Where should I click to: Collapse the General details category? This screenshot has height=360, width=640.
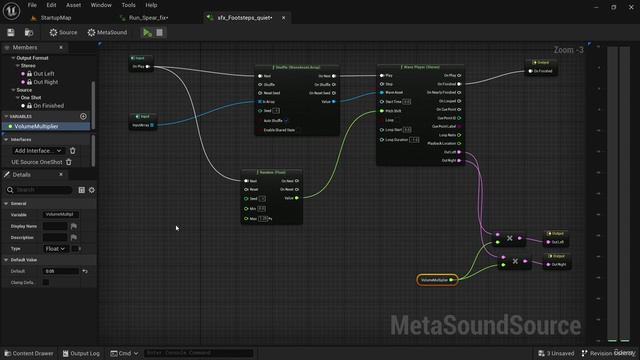[6, 203]
